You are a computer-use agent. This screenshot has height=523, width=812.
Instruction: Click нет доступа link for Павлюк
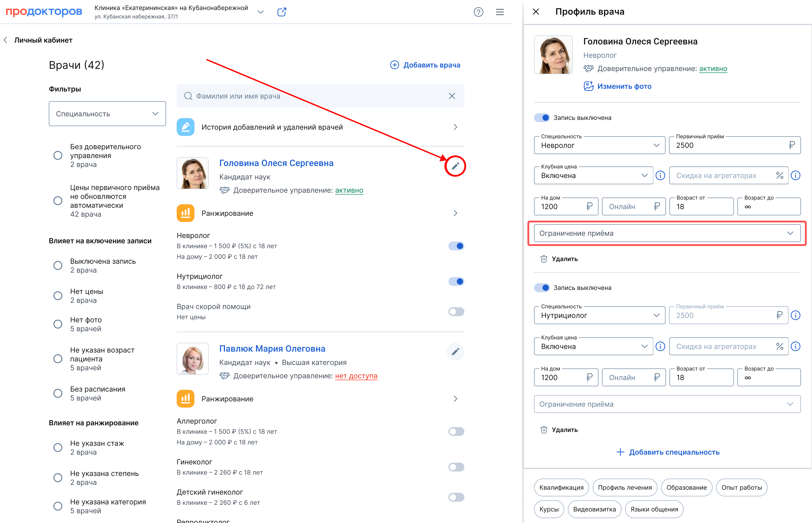click(356, 376)
